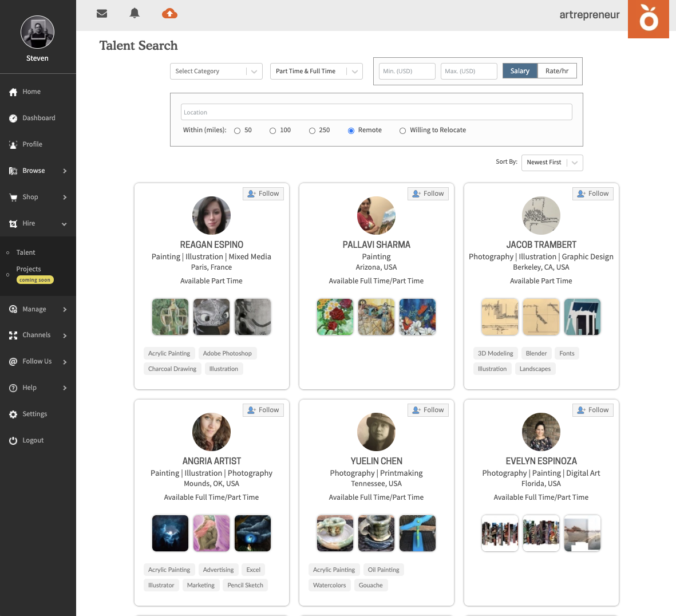Open the Part Time & Full Time dropdown
The height and width of the screenshot is (616, 676).
(x=316, y=72)
